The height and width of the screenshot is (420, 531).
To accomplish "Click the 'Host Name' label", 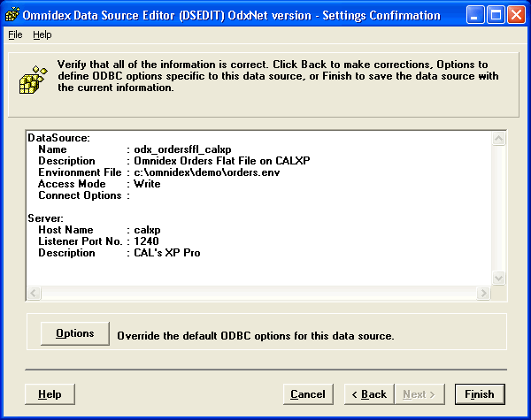I will (65, 230).
